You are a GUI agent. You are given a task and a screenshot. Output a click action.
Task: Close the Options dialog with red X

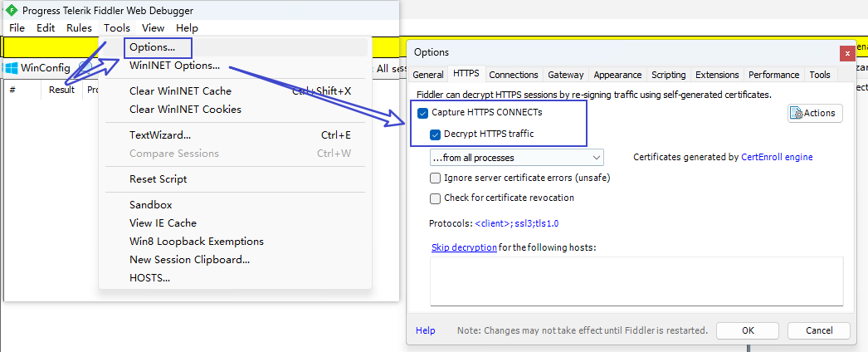click(x=846, y=52)
